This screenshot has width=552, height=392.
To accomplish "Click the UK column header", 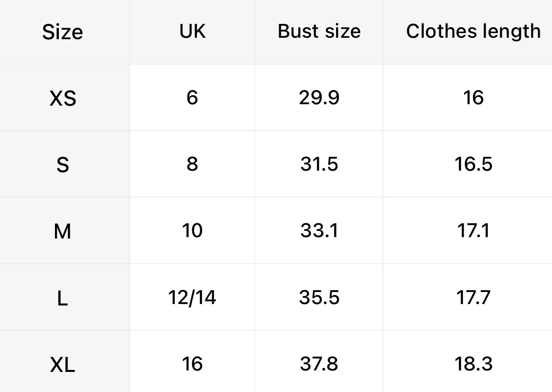I will pos(192,31).
